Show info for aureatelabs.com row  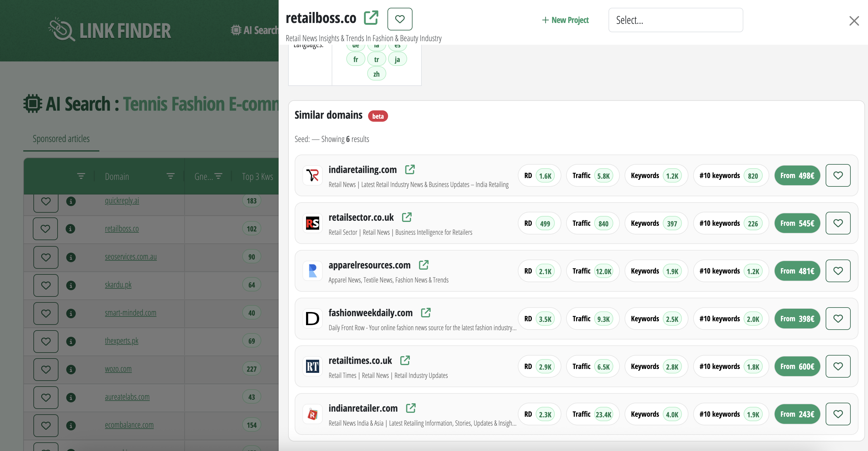[x=70, y=397]
